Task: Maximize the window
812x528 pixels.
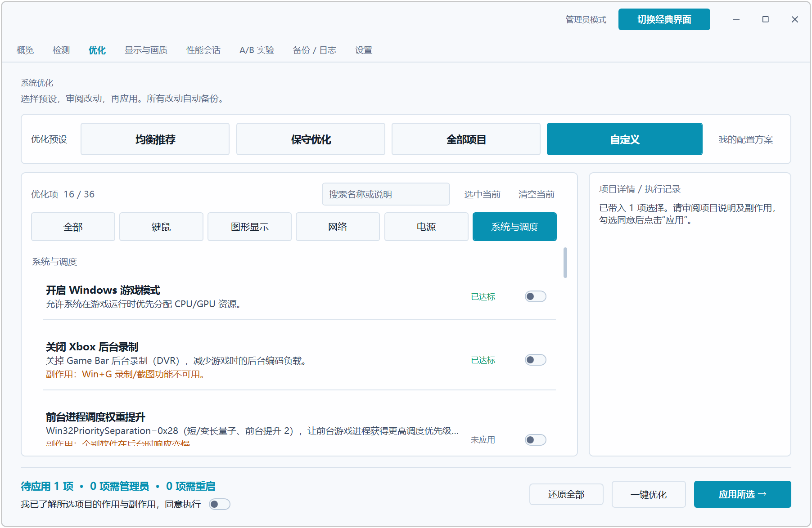Action: [x=765, y=19]
